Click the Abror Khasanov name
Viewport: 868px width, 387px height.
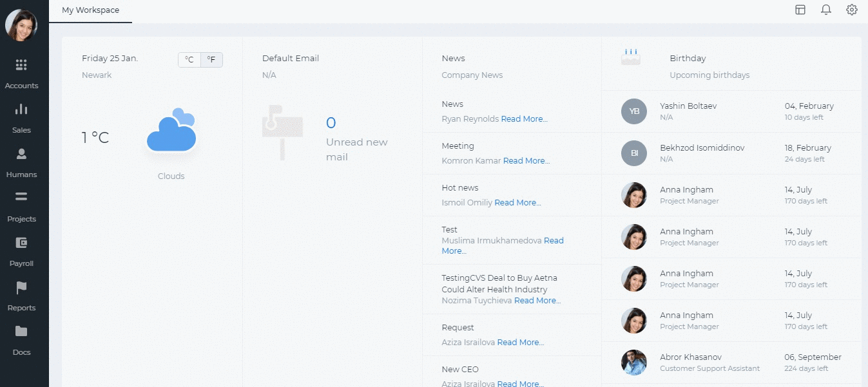691,357
